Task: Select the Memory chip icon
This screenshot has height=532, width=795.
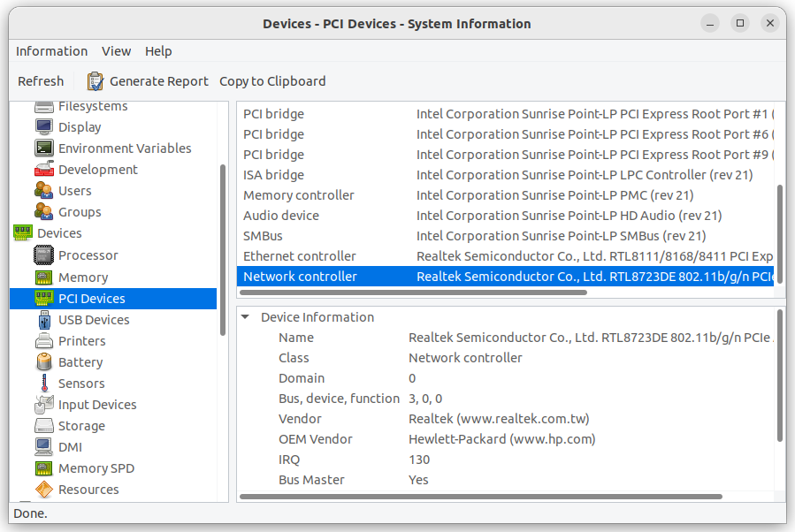Action: [44, 277]
